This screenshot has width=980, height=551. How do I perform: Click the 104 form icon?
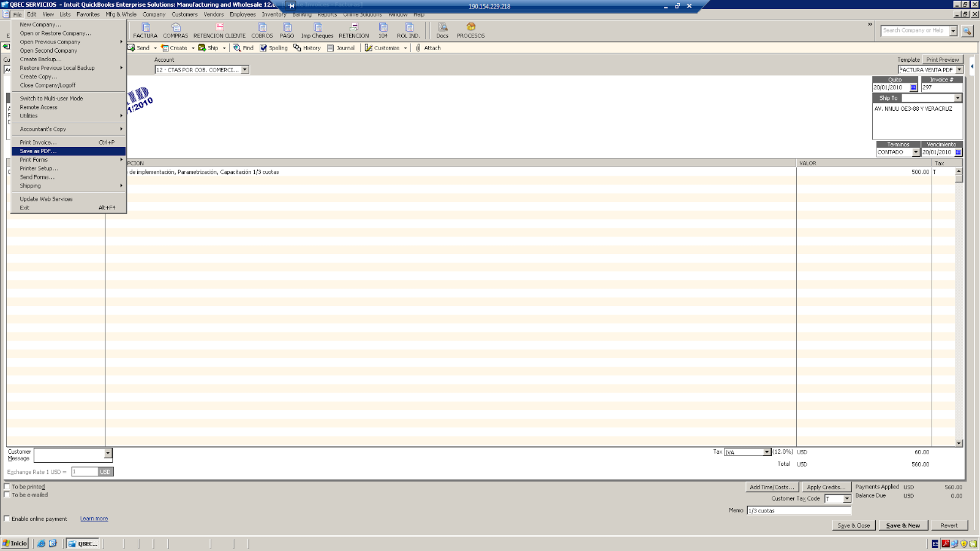383,31
